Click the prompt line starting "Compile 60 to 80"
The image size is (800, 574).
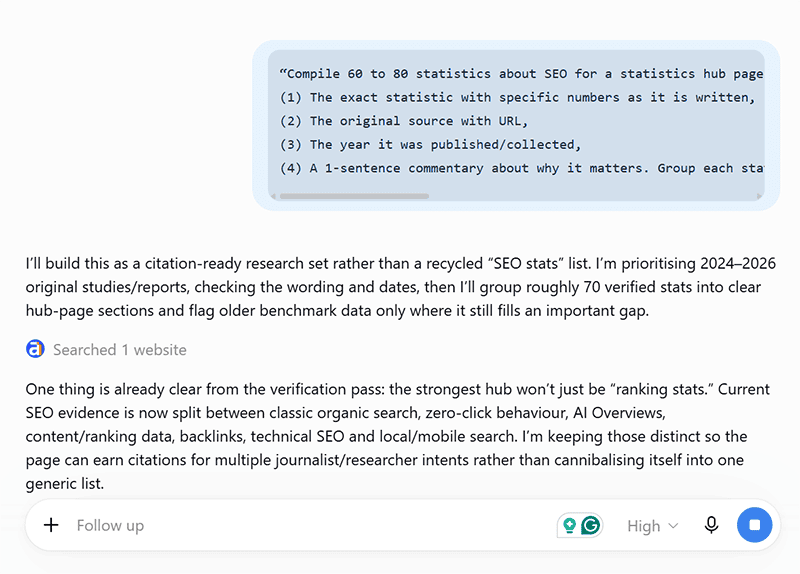pos(521,74)
